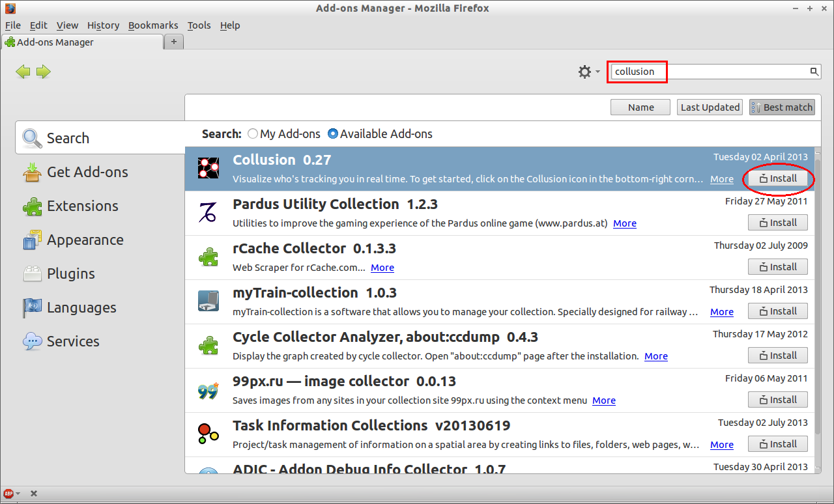Viewport: 834px width, 504px height.
Task: Go back with the green left arrow
Action: point(23,72)
